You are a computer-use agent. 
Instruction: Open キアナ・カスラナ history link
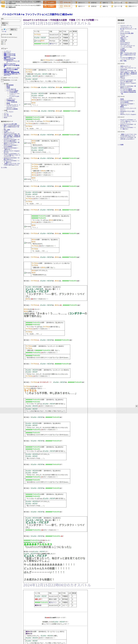125,32
